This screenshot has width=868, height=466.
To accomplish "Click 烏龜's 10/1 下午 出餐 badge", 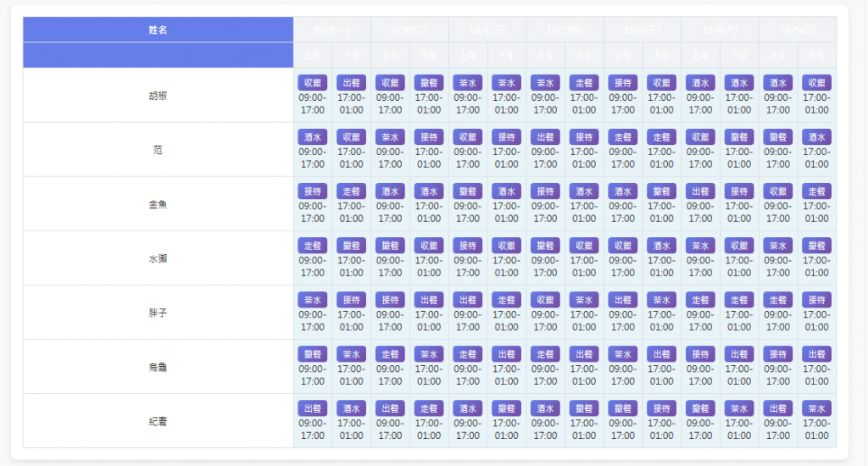I will tap(507, 353).
